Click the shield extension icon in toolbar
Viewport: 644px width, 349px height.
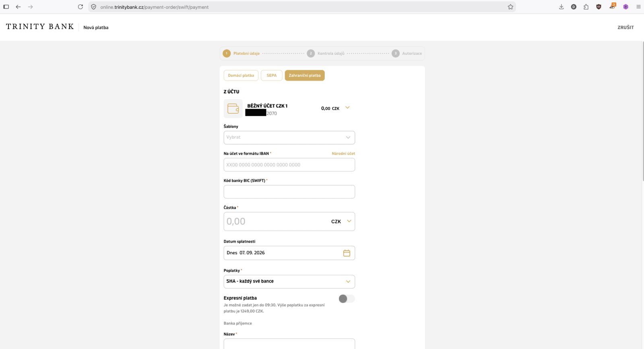click(x=599, y=7)
